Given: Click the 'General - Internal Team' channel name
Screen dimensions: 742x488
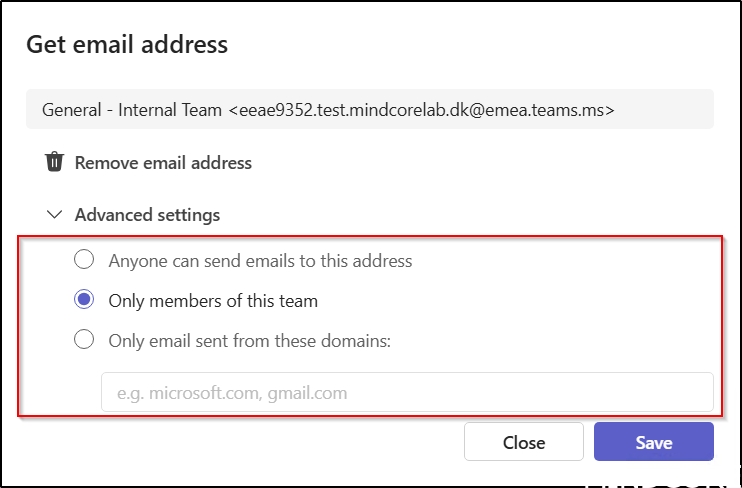Looking at the screenshot, I should 131,109.
